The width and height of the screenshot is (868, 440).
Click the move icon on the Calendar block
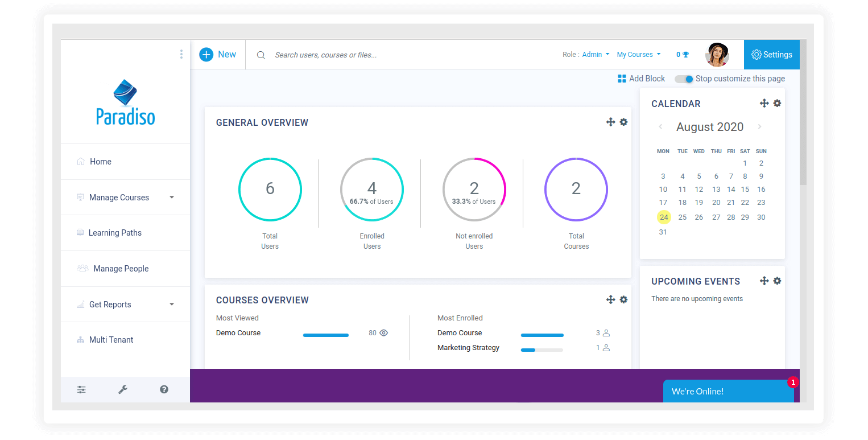coord(764,103)
